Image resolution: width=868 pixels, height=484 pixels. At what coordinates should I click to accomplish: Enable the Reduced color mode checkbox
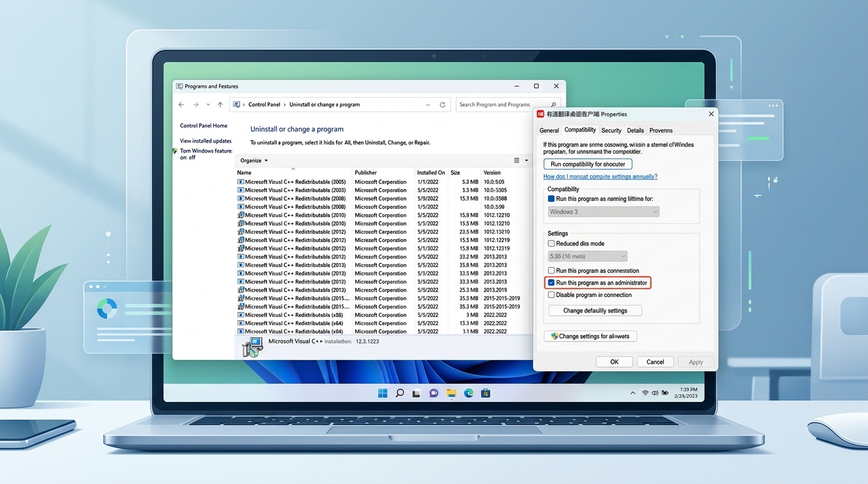(x=551, y=243)
